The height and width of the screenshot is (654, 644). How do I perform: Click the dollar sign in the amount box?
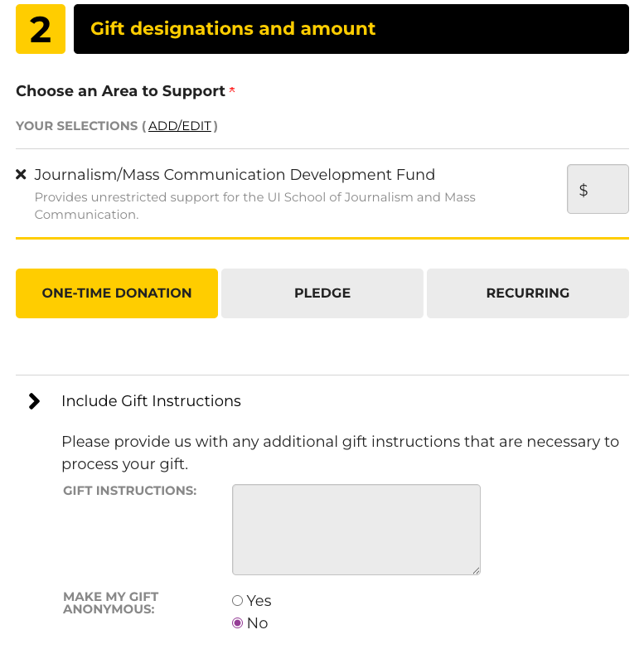[583, 190]
